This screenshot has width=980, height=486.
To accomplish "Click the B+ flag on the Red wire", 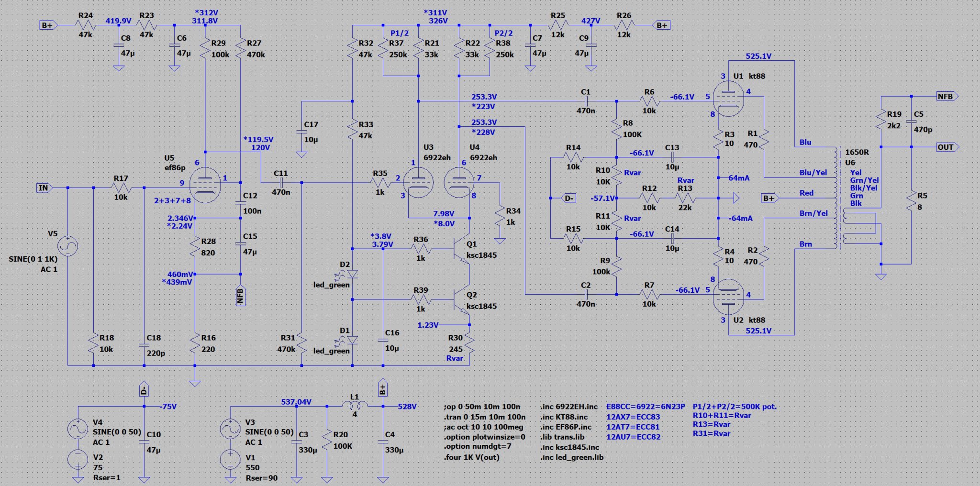I will pyautogui.click(x=770, y=198).
